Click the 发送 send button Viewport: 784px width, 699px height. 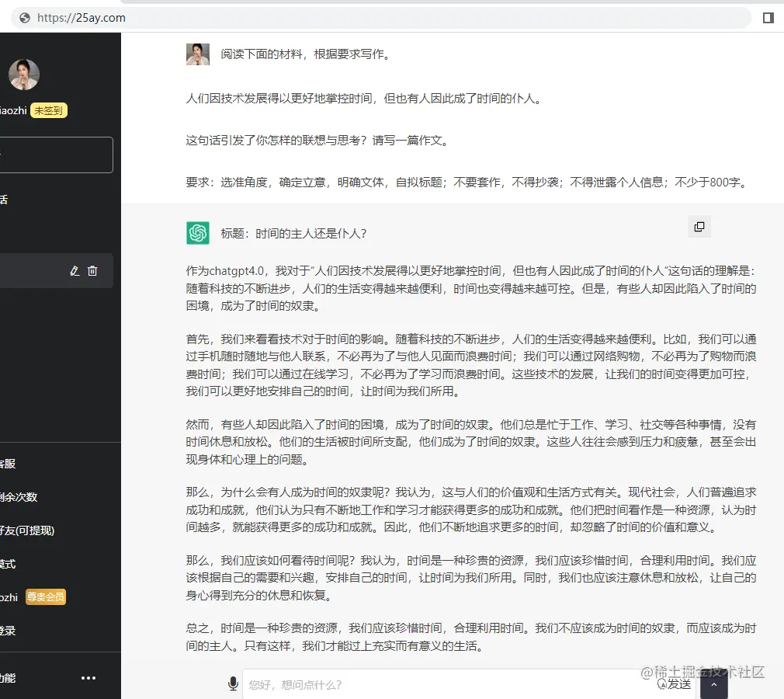[x=675, y=684]
